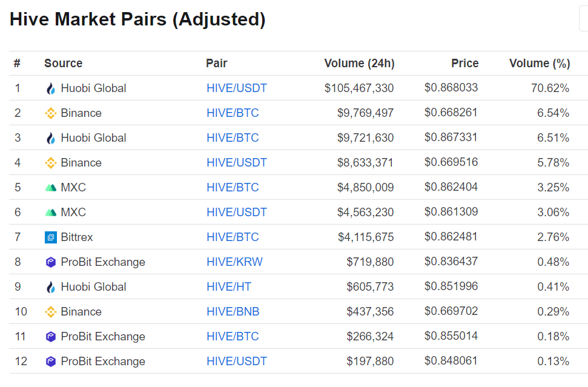Screen dimensions: 588x387
Task: Open HIVE/USDT pair on ProBit Exchange, row 12
Action: click(x=237, y=361)
